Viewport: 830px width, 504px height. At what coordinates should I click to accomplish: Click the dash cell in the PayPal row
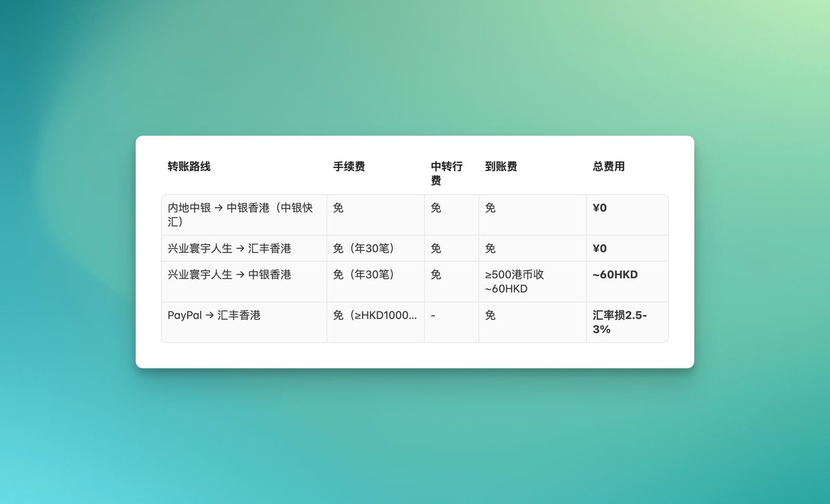click(x=433, y=316)
